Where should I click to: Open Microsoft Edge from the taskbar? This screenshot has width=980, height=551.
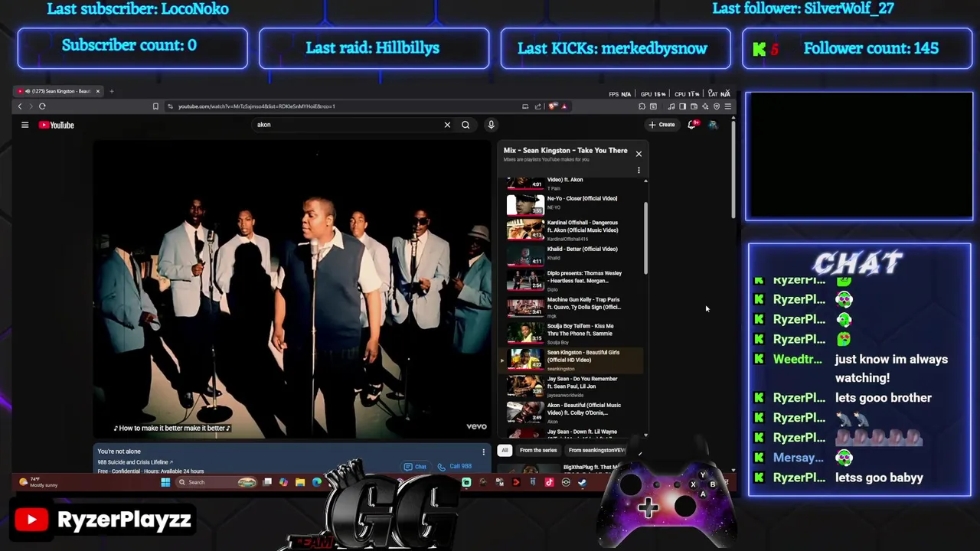pos(317,482)
